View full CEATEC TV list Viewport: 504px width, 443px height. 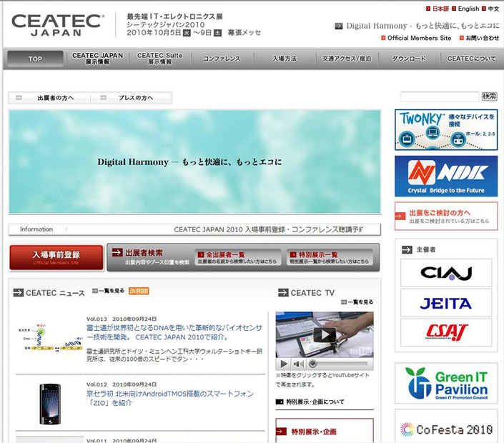point(357,302)
